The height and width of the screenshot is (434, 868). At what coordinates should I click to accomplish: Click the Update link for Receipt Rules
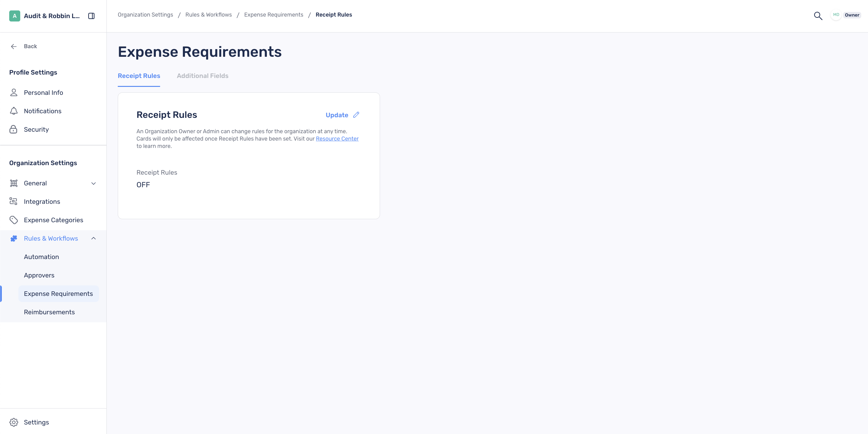[337, 115]
